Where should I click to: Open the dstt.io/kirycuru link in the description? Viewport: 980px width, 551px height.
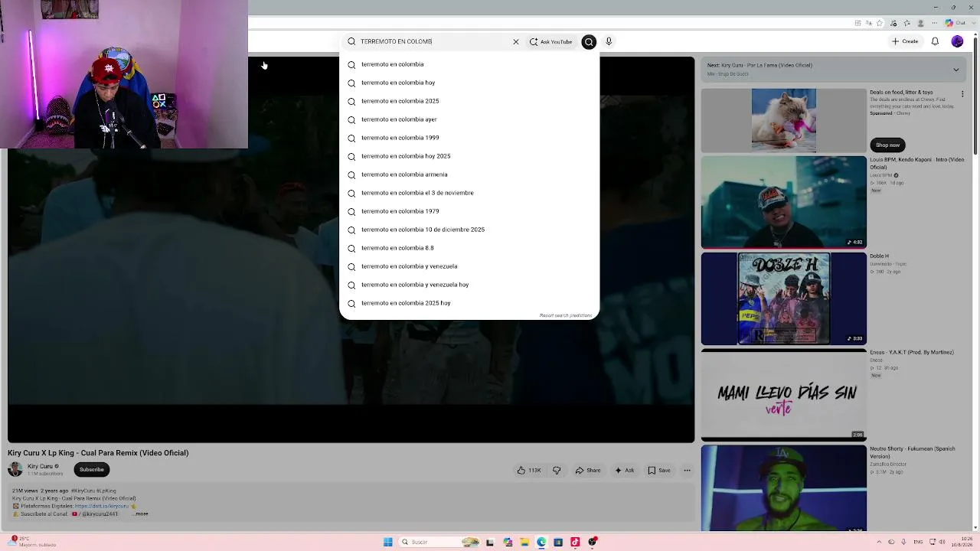pos(101,507)
